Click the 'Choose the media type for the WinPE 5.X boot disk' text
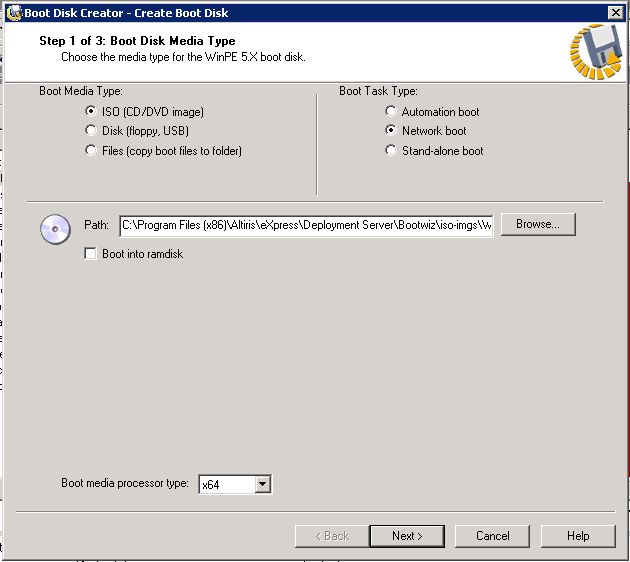The width and height of the screenshot is (630, 562). pyautogui.click(x=183, y=57)
